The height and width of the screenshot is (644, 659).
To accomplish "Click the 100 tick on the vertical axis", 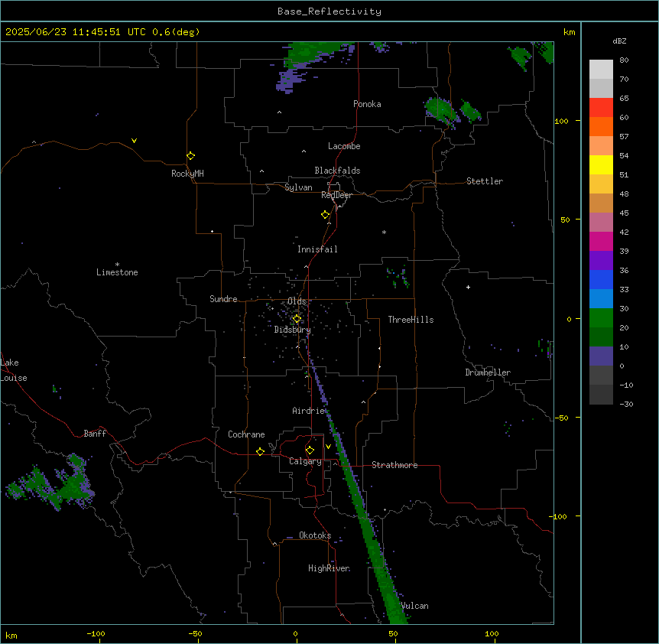I will pos(561,121).
